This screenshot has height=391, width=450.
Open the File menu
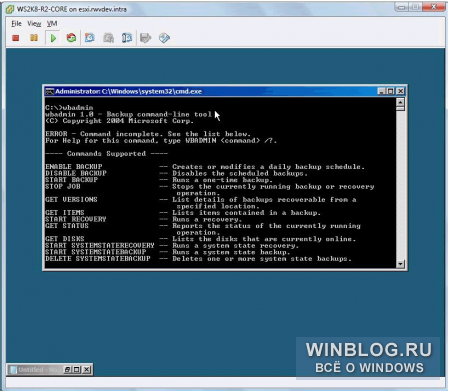point(16,24)
